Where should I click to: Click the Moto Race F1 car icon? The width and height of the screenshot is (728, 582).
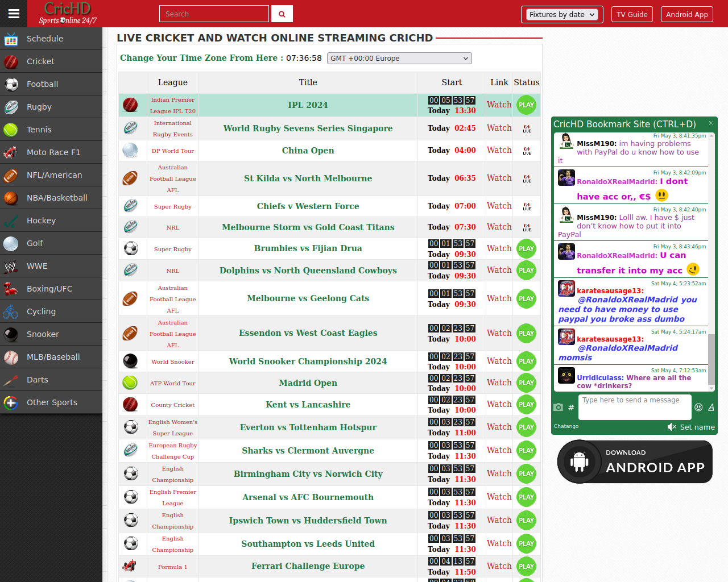[11, 152]
